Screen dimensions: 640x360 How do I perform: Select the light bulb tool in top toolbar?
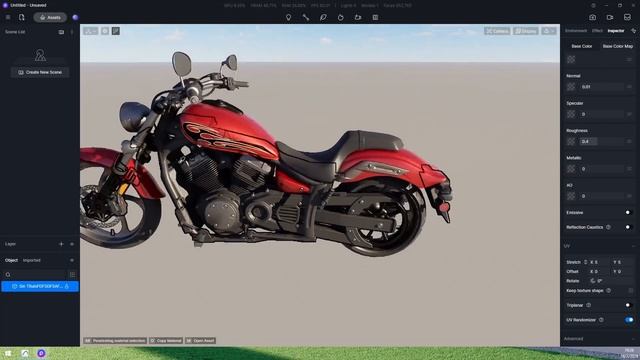point(289,18)
